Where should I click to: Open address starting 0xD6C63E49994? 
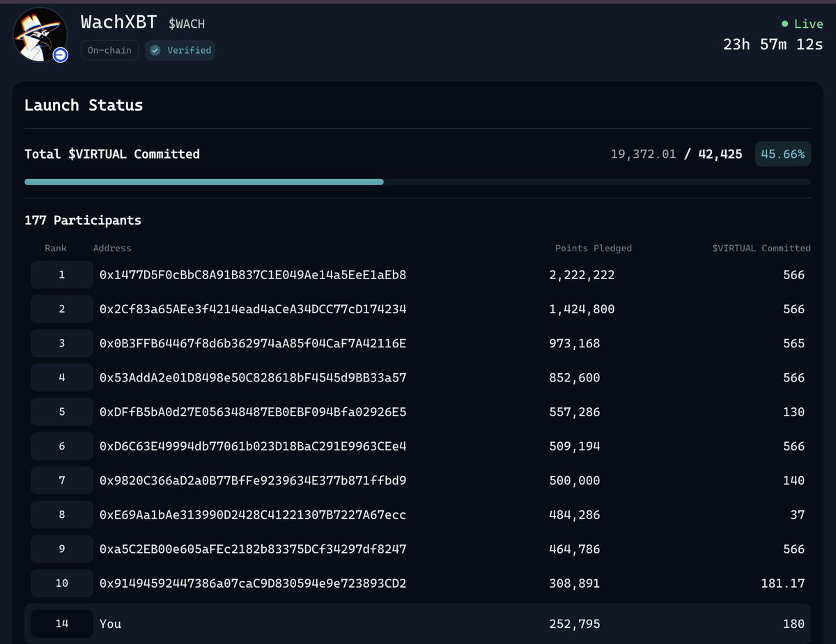(x=253, y=446)
